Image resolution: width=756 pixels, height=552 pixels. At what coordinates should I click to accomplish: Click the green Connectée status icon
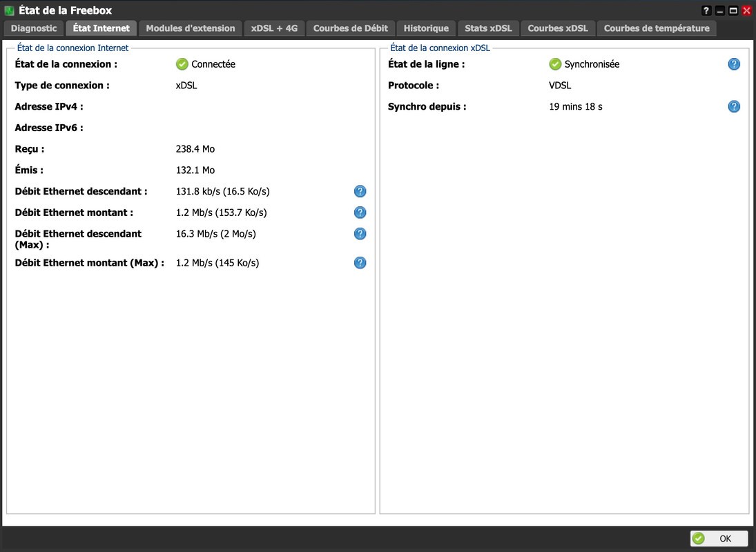[x=182, y=64]
